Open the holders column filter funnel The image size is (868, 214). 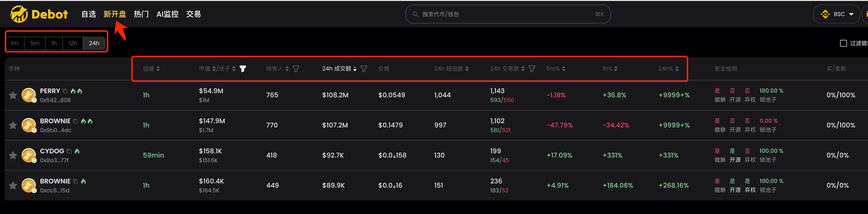pyautogui.click(x=296, y=69)
